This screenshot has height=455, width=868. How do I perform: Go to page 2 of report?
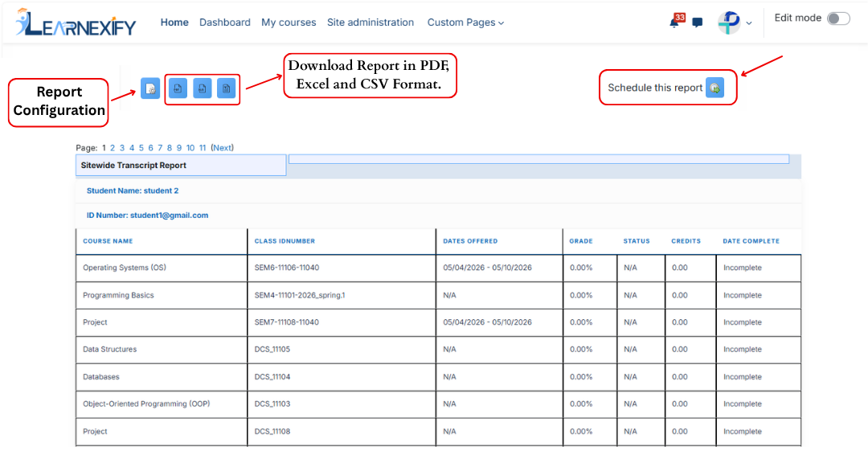[113, 148]
